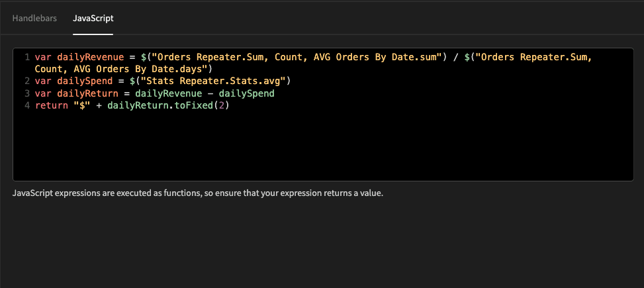This screenshot has width=644, height=288.
Task: Click the empty area of the code editor
Action: (323, 146)
